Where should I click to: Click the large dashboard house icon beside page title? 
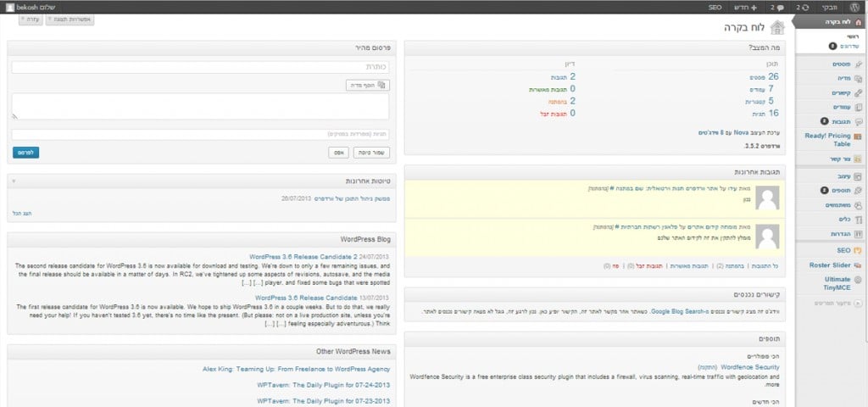point(777,28)
